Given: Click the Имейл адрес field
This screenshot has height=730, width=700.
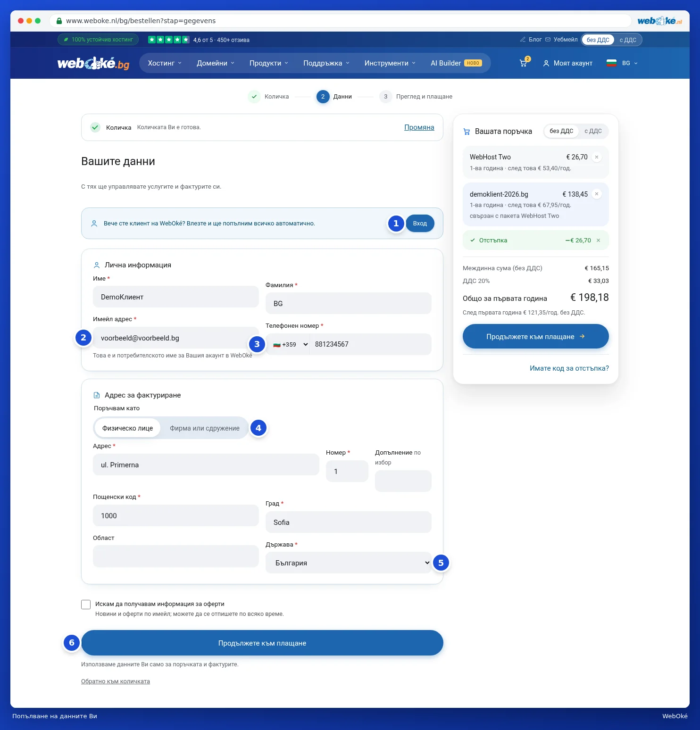Looking at the screenshot, I should (x=176, y=338).
